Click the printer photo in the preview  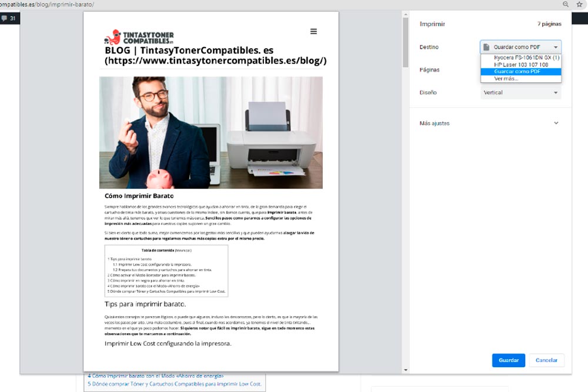211,133
